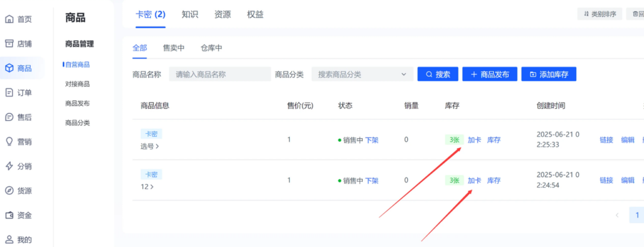Open 库存 link in the 12 row
The image size is (644, 247).
point(494,180)
